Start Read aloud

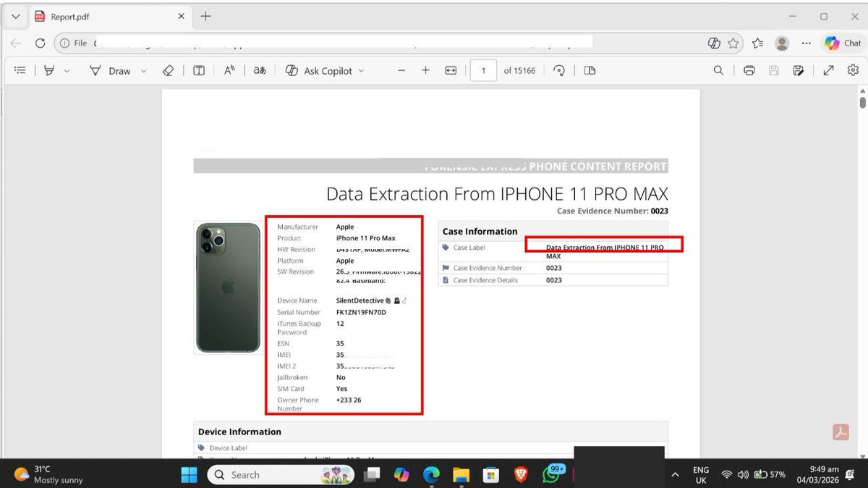tap(229, 70)
